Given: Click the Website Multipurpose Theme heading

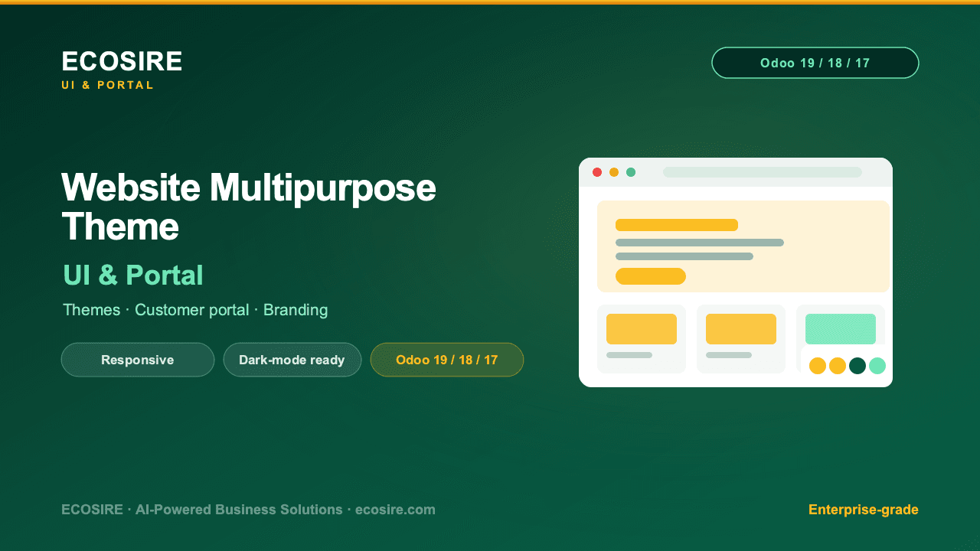Looking at the screenshot, I should point(249,207).
